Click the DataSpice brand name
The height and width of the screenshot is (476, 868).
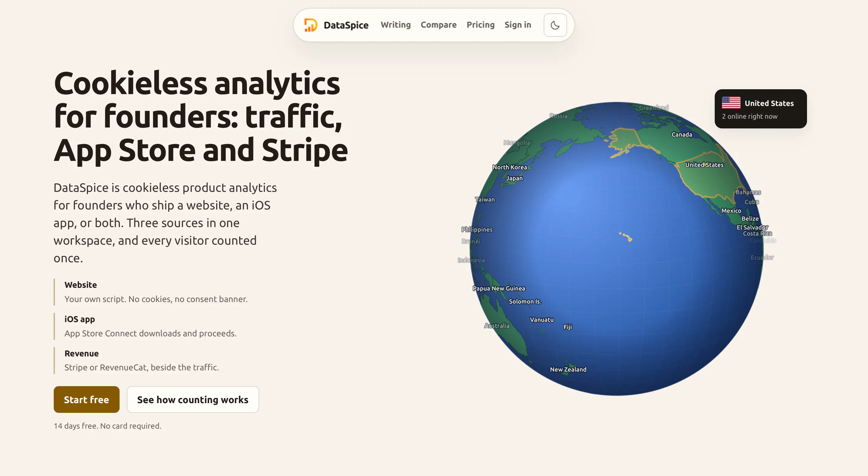point(346,25)
